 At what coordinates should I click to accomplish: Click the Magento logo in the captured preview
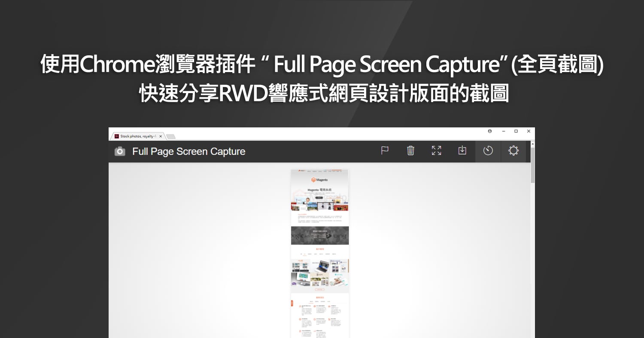(320, 180)
